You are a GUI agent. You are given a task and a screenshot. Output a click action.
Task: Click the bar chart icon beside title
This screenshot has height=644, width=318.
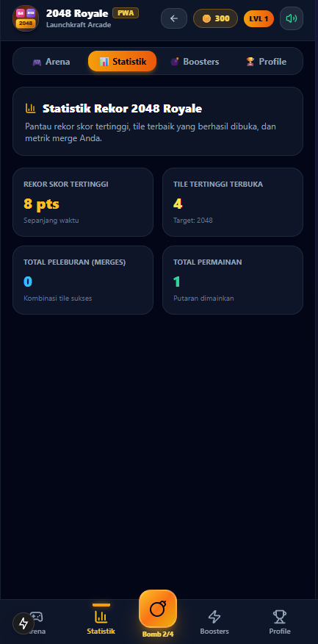[31, 108]
